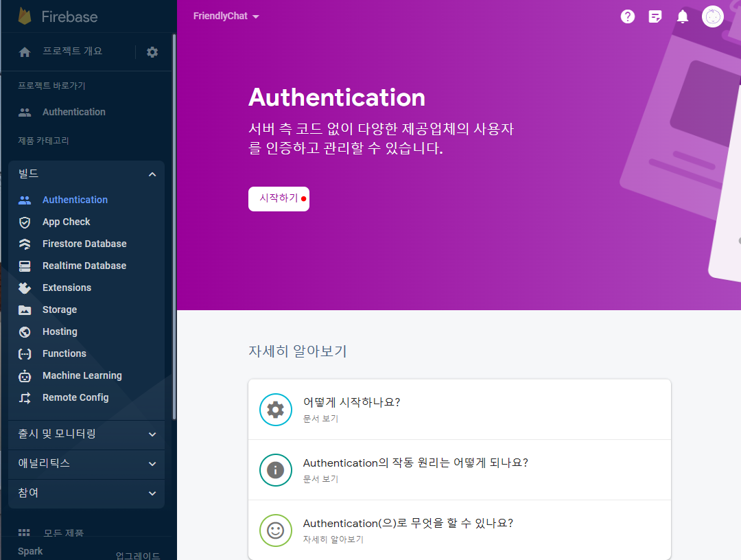The width and height of the screenshot is (741, 560).
Task: Open the FriendlyChat project dropdown
Action: coord(226,16)
